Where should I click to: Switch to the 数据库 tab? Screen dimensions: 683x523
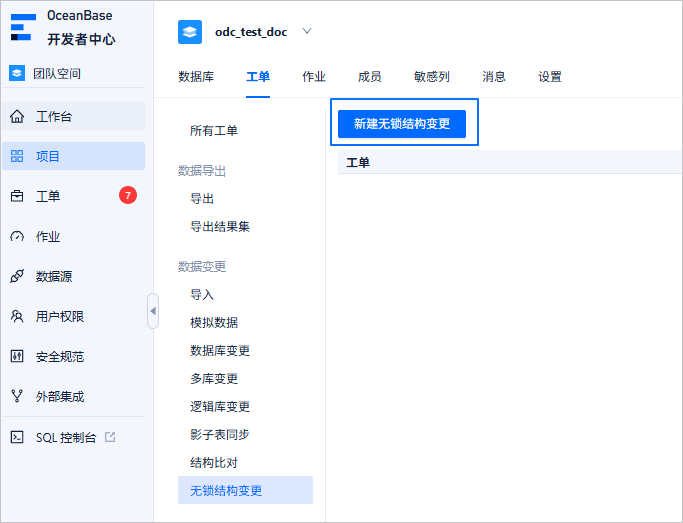coord(196,77)
